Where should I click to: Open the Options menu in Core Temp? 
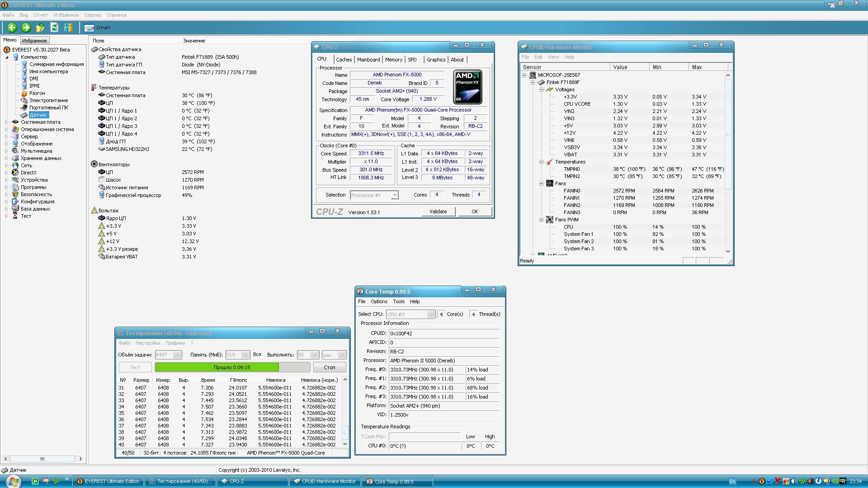379,301
